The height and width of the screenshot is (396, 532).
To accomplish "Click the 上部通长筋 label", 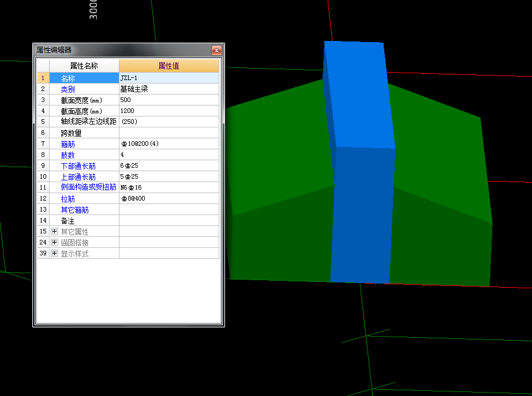I will [x=78, y=177].
